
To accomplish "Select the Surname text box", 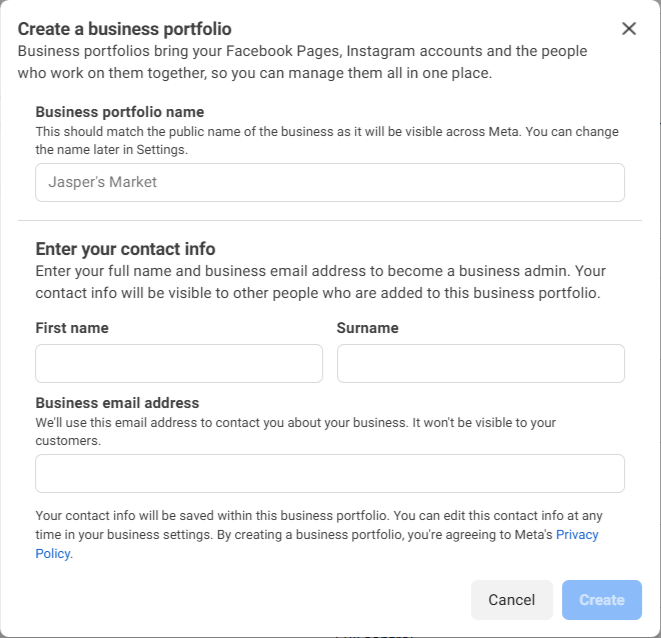I will (480, 364).
